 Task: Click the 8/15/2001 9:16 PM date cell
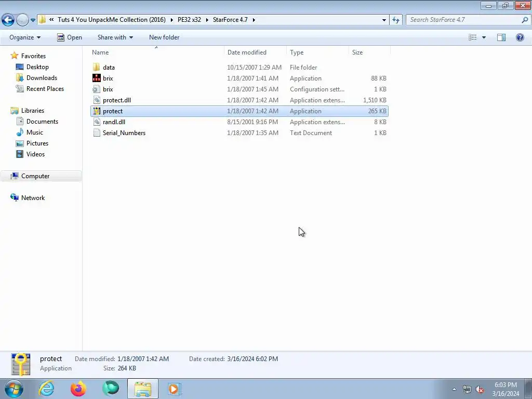[x=252, y=122]
